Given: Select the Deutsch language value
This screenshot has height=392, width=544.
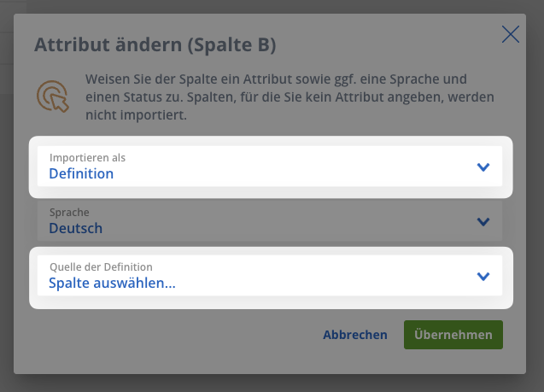Looking at the screenshot, I should point(76,228).
